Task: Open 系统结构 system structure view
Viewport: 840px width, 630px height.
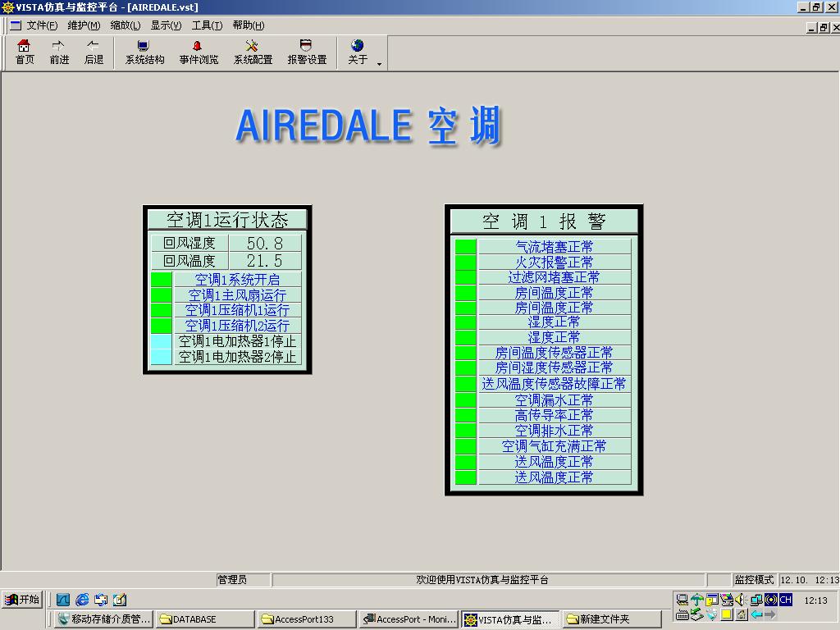Action: click(144, 52)
